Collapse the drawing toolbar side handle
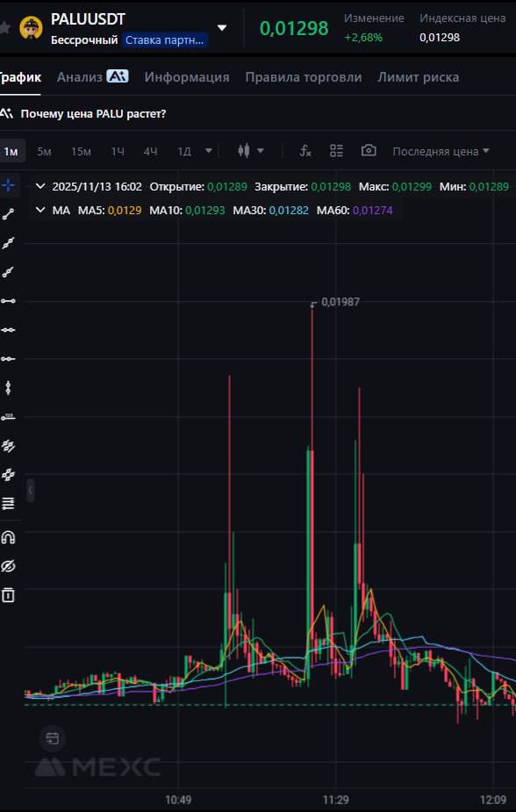Viewport: 516px width, 812px height. pyautogui.click(x=31, y=489)
